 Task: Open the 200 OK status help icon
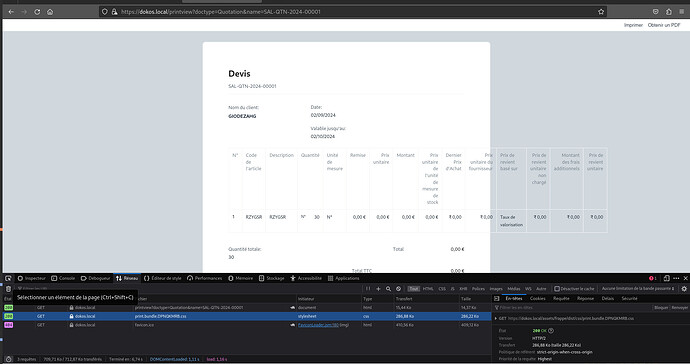tap(551, 331)
